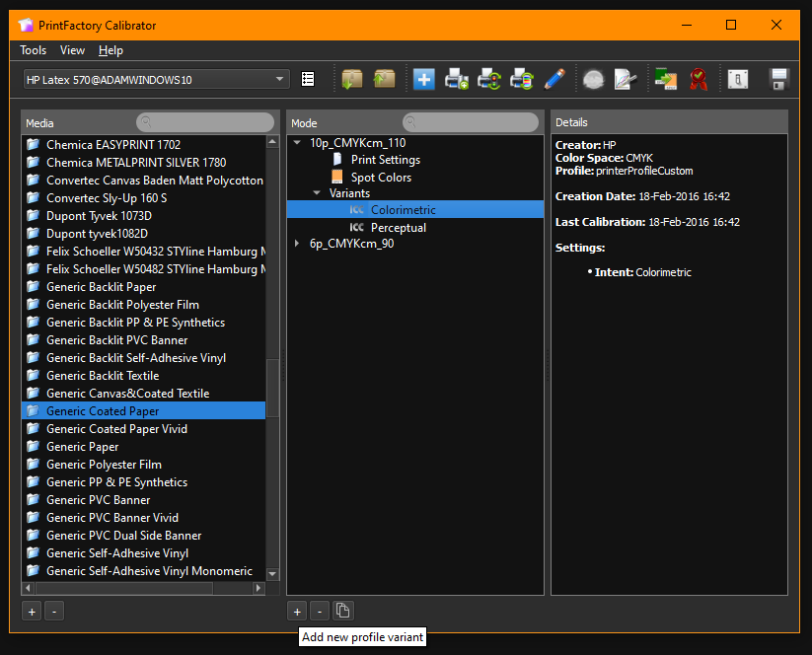Maximize the PrintFactory Calibrator window
812x655 pixels.
pos(731,25)
